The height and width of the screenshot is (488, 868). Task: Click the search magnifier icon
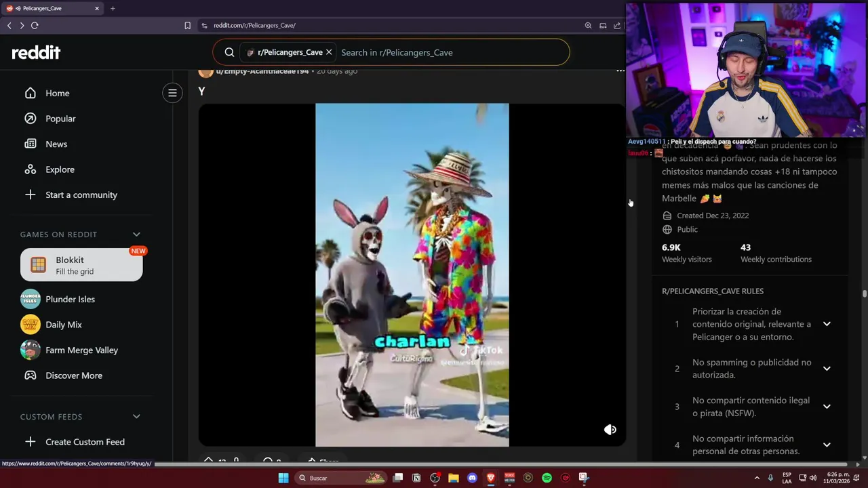[x=229, y=52]
